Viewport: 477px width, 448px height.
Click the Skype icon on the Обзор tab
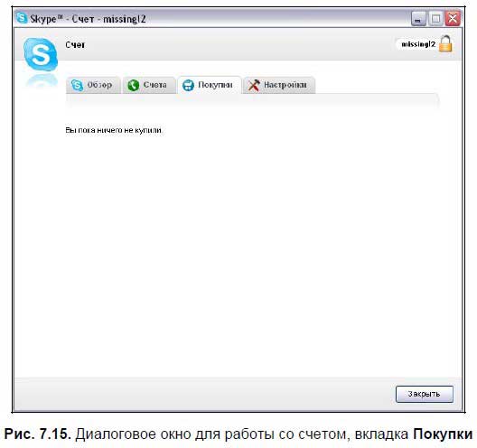pos(77,85)
